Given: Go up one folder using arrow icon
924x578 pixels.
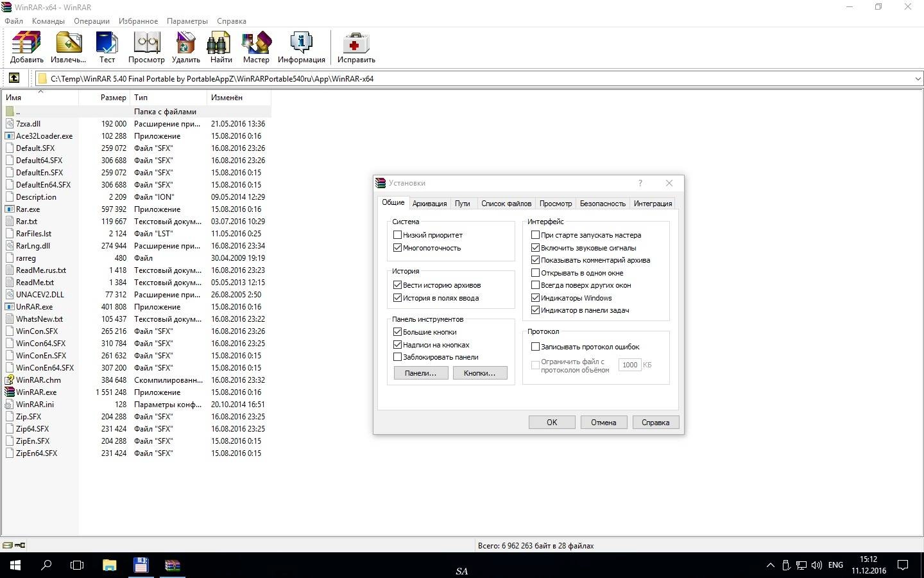Looking at the screenshot, I should click(x=13, y=78).
